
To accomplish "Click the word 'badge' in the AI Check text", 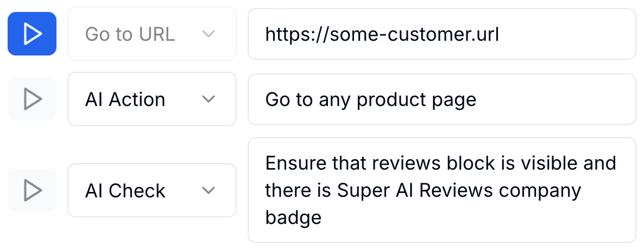I will pos(293,217).
